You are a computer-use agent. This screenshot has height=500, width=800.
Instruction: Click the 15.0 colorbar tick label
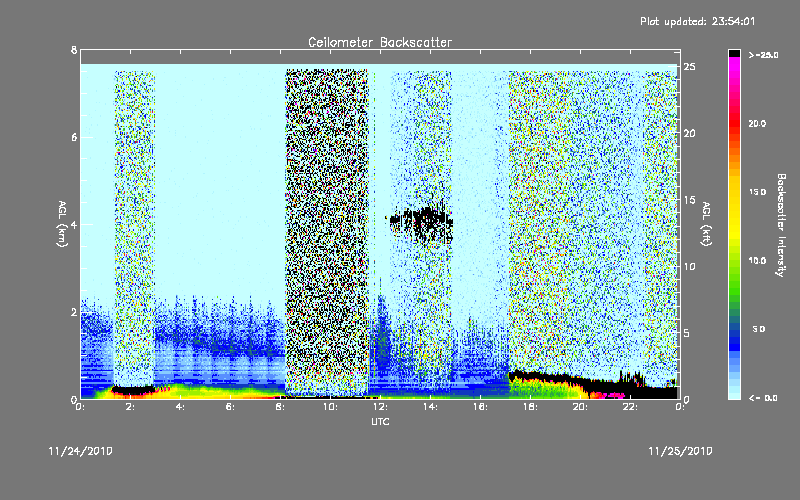click(757, 192)
